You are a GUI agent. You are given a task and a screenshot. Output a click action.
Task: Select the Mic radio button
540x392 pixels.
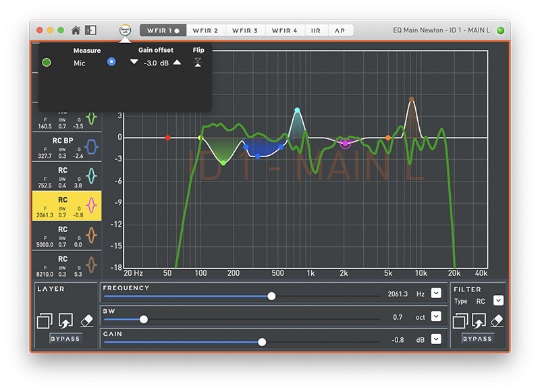(111, 61)
